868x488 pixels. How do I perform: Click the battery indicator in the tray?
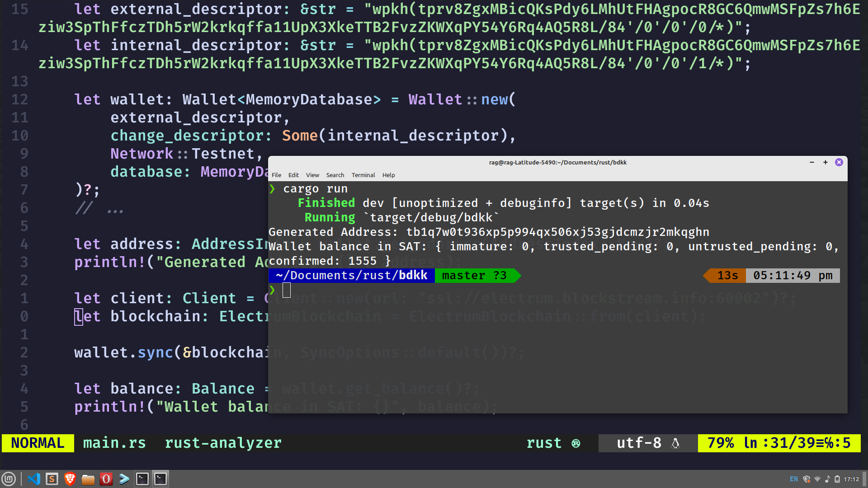pyautogui.click(x=838, y=479)
